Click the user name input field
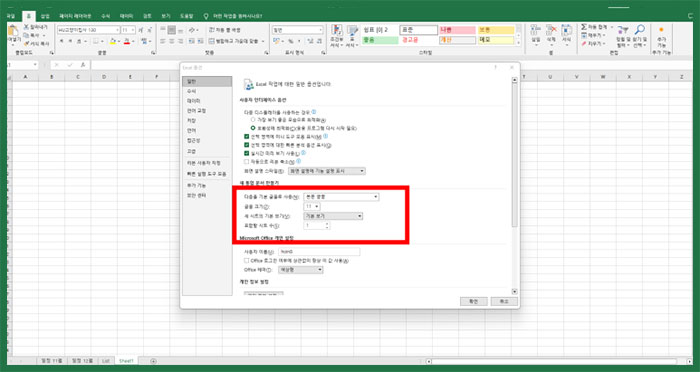700x372 pixels. pos(319,252)
